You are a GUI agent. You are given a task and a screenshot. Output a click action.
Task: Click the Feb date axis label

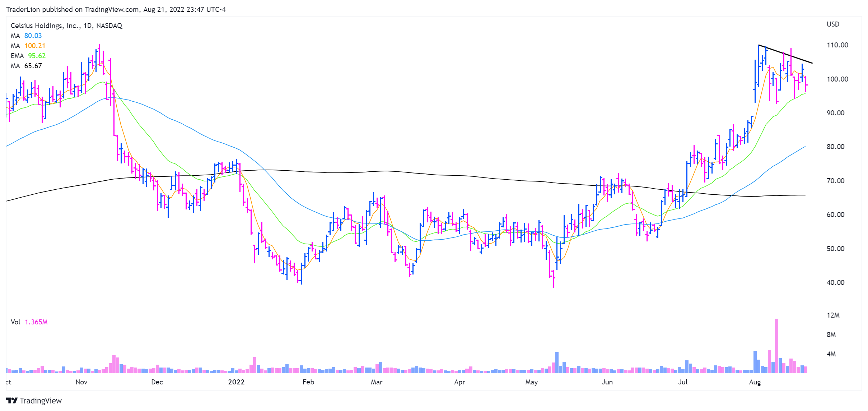click(308, 382)
